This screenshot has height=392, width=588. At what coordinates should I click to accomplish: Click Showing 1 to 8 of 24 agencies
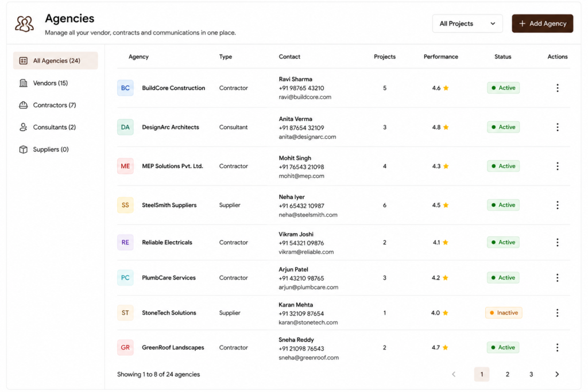(158, 374)
